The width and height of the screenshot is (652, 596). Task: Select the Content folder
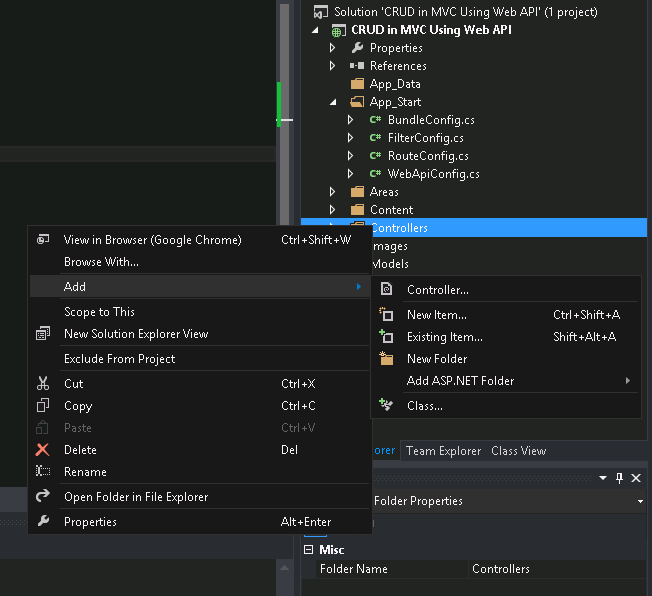tap(391, 210)
